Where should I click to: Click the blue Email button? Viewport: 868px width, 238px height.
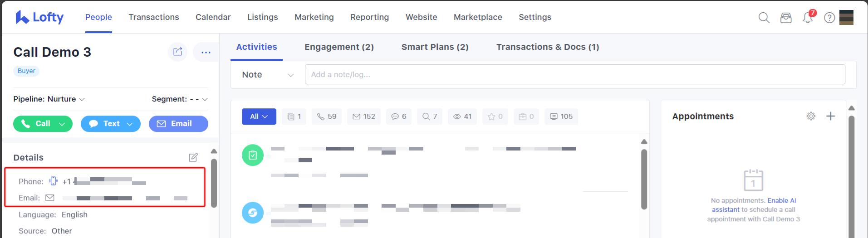(x=178, y=124)
